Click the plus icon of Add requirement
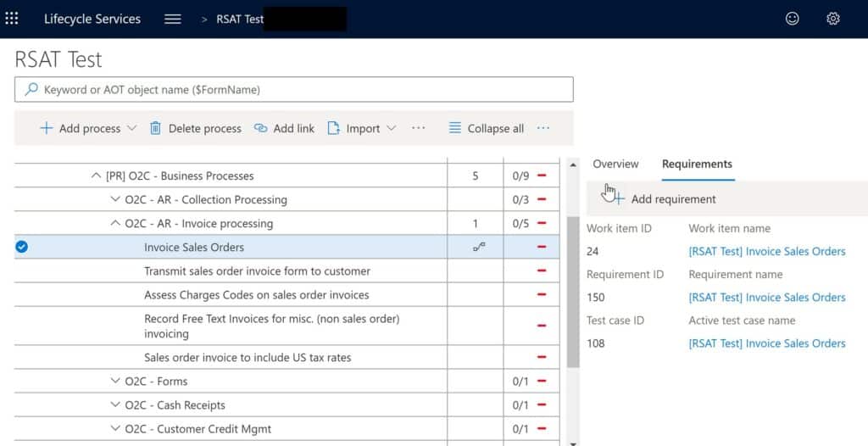Image resolution: width=868 pixels, height=446 pixels. click(x=618, y=199)
